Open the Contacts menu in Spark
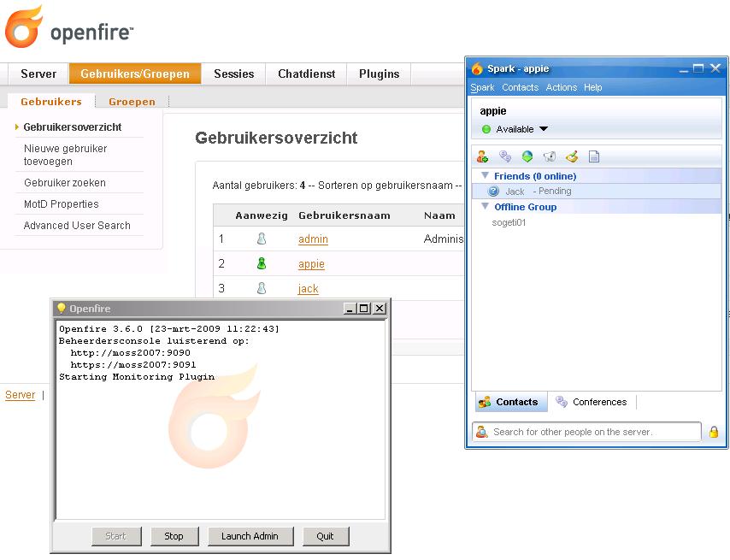 coord(520,87)
